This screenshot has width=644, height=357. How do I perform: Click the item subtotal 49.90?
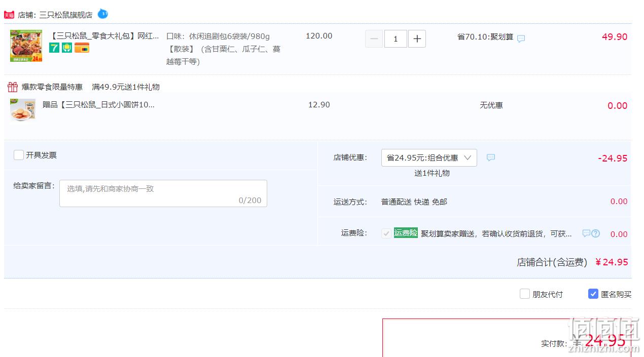click(615, 37)
